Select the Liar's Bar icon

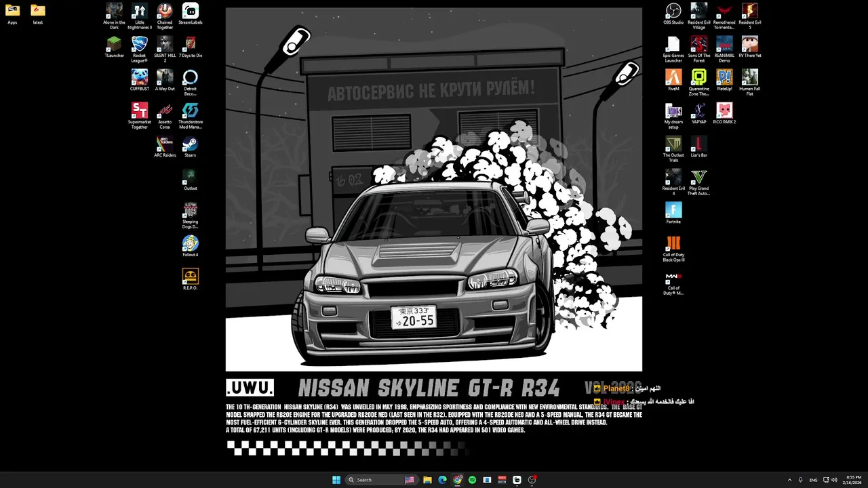pyautogui.click(x=699, y=147)
